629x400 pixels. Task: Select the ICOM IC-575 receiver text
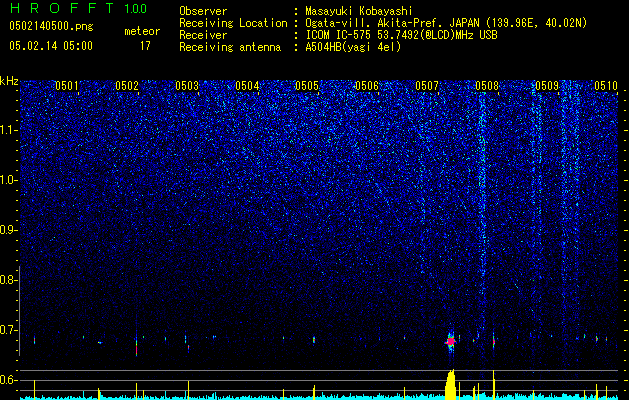tap(401, 35)
